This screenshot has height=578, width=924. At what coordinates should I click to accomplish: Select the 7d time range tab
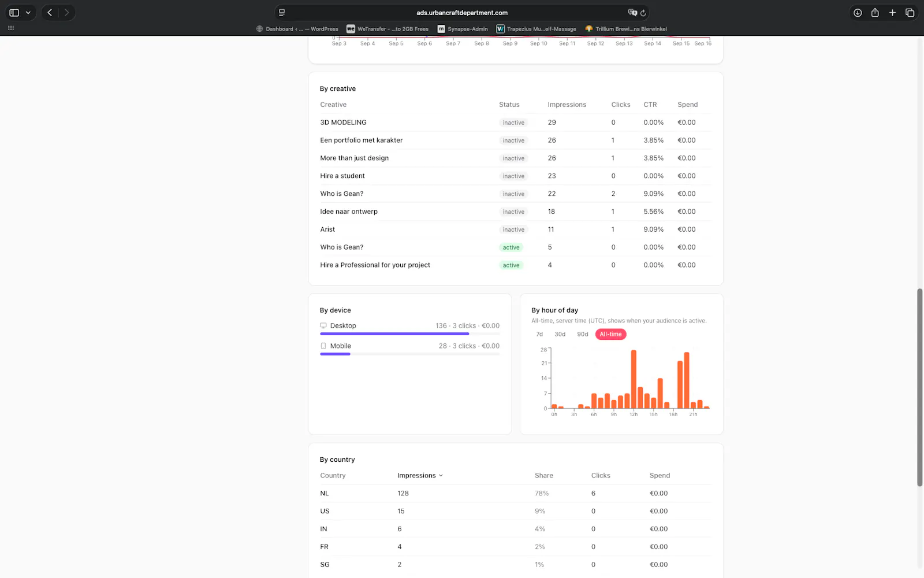click(539, 334)
